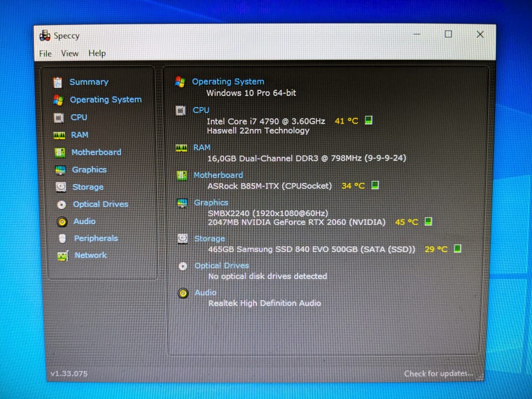Viewport: 532px width, 399px height.
Task: Click the Optical Drives disc icon in summary pane
Action: point(183,266)
